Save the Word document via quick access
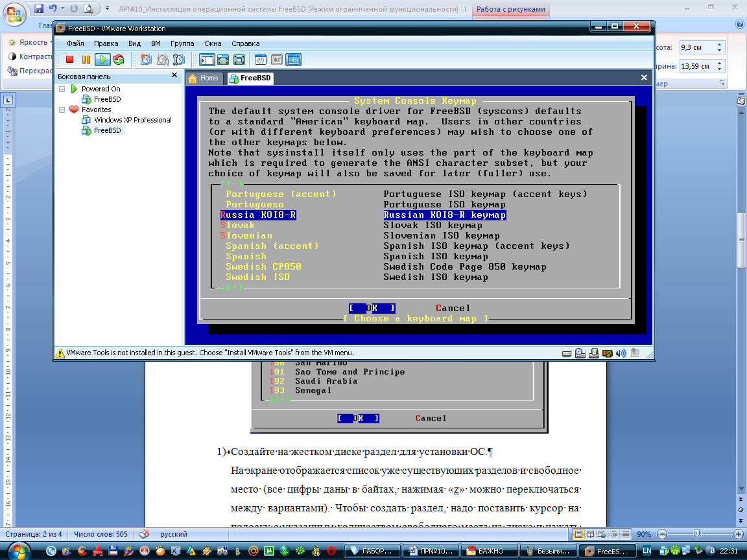 click(x=39, y=8)
